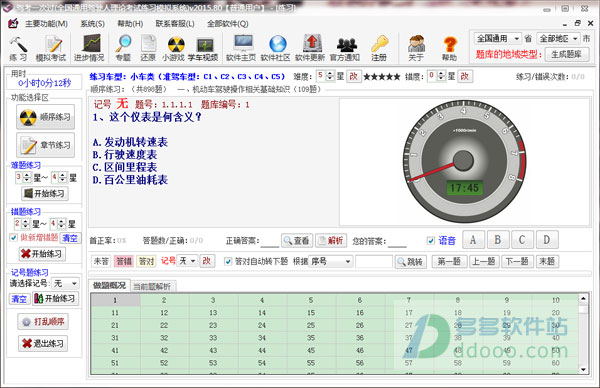The width and height of the screenshot is (600, 388).
Task: Open the 全国通用 province dropdown
Action: point(498,38)
